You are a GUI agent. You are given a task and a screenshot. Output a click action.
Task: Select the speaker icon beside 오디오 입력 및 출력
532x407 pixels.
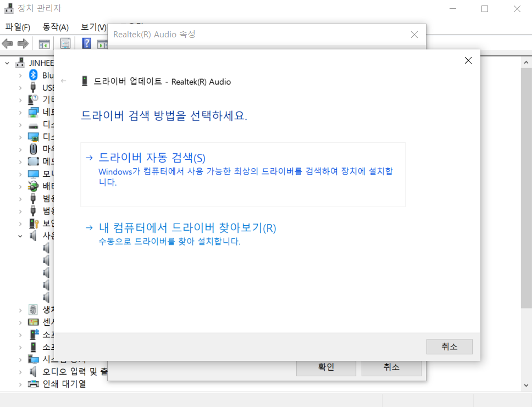pyautogui.click(x=33, y=371)
